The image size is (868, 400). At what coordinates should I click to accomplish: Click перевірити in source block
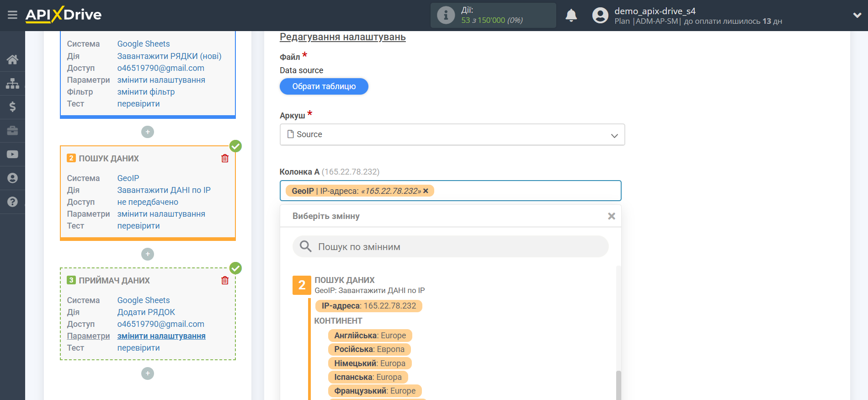(138, 103)
